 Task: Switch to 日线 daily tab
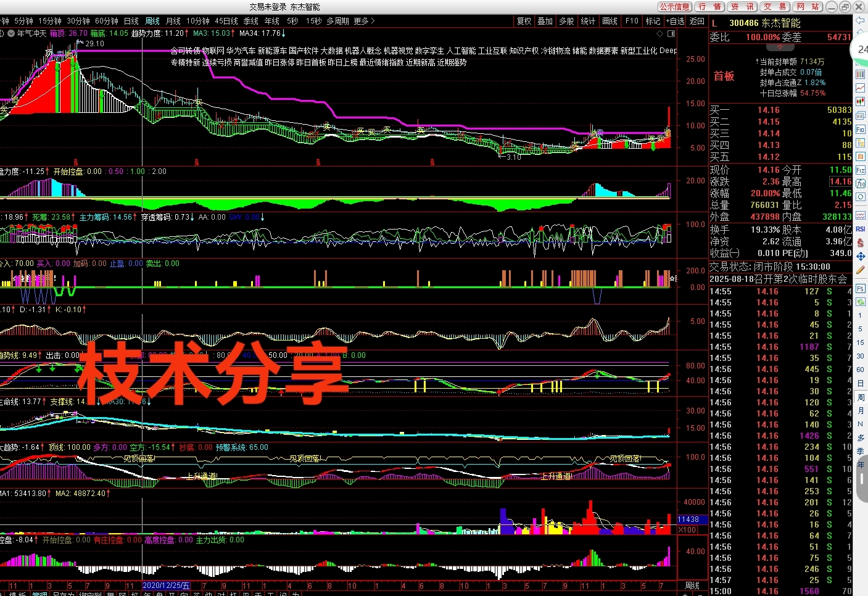coord(131,21)
